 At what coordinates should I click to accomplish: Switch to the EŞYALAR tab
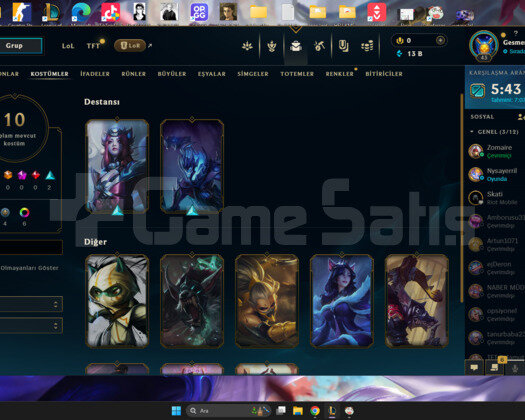[x=212, y=74]
